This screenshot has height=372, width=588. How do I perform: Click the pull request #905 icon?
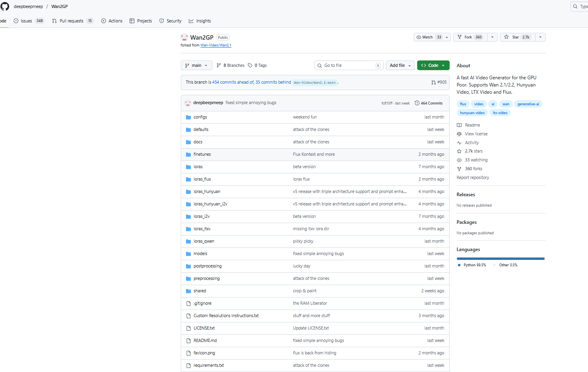pos(434,82)
